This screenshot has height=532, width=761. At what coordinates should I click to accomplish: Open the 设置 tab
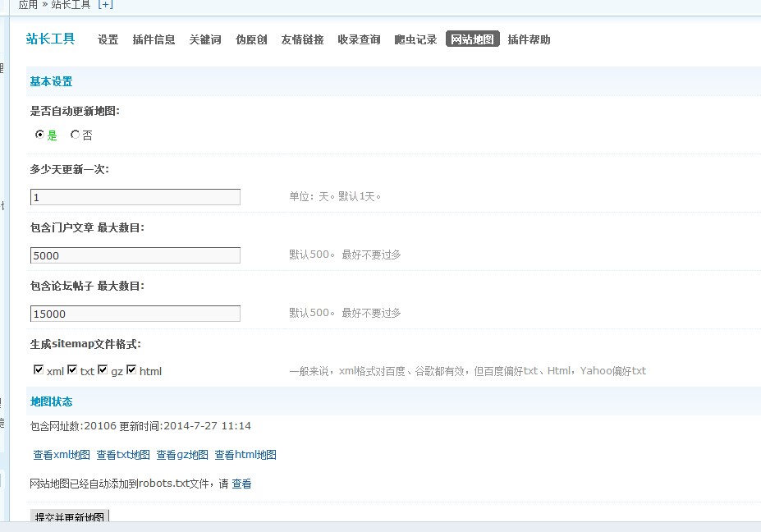pyautogui.click(x=108, y=39)
